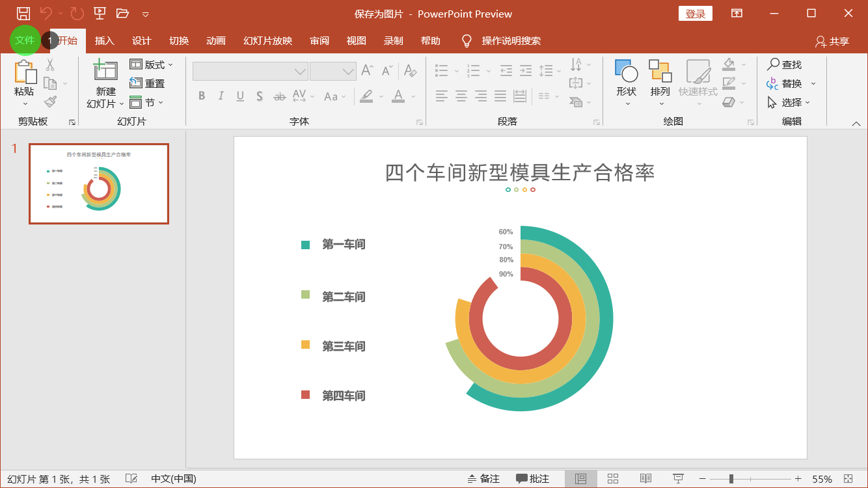Click the slide title 四个车间新型模具生产合格率
This screenshot has height=488, width=868.
(x=520, y=172)
